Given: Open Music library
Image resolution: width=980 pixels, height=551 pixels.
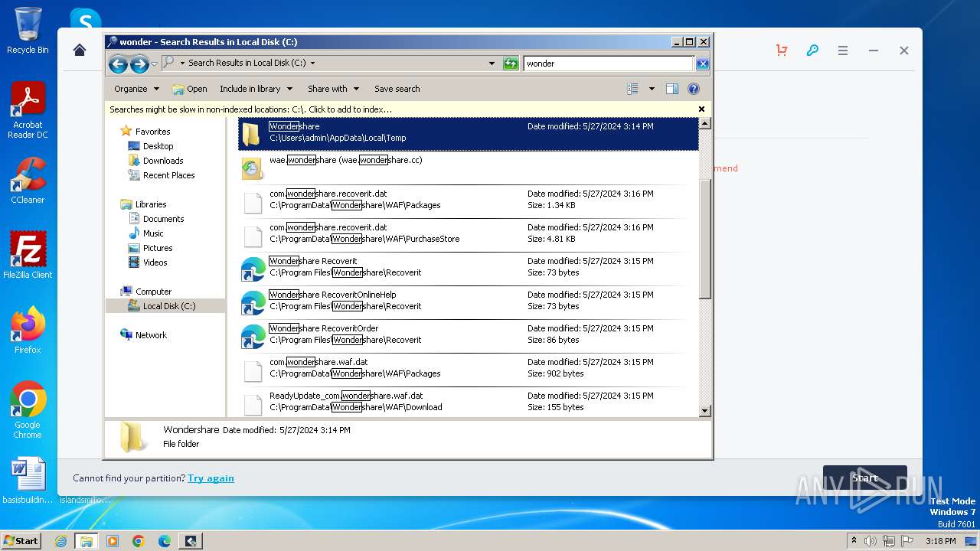Looking at the screenshot, I should pos(153,233).
